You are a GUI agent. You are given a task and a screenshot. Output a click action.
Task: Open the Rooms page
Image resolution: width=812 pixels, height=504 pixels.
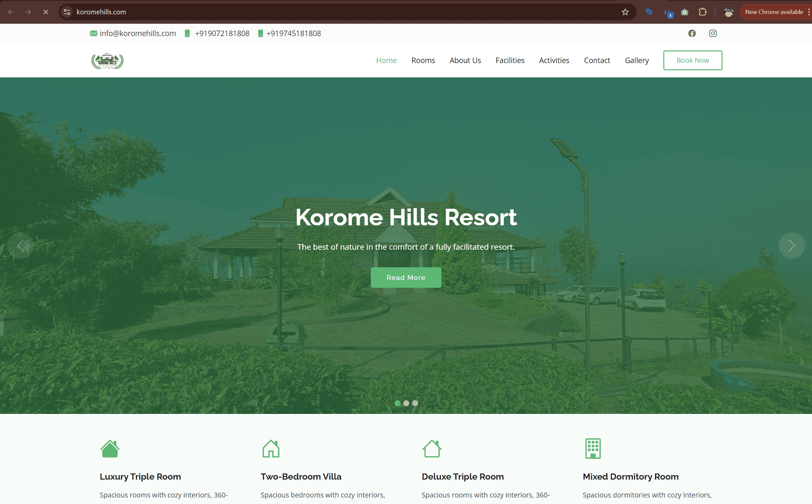(x=423, y=60)
